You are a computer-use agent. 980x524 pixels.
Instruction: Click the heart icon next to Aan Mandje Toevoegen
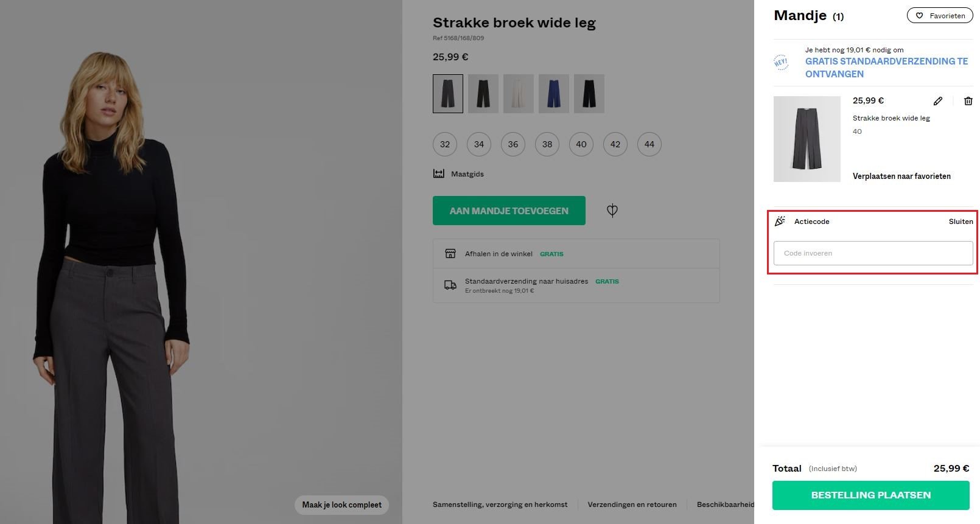pyautogui.click(x=612, y=211)
